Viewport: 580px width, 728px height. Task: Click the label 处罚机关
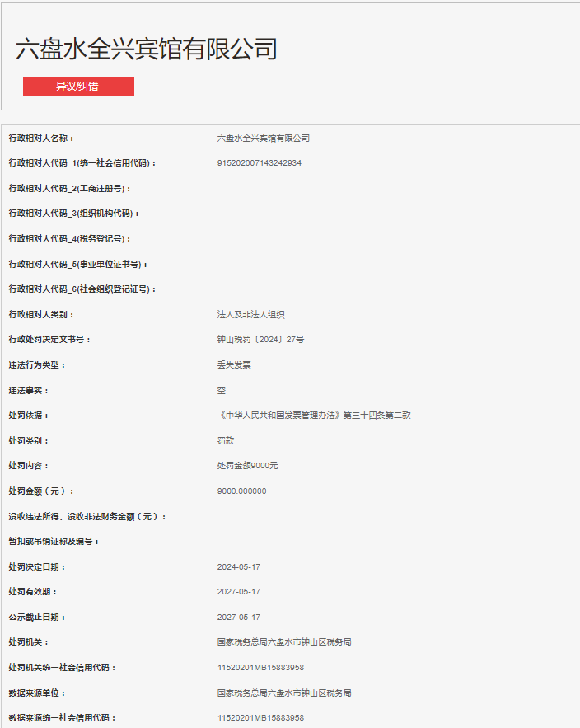28,642
